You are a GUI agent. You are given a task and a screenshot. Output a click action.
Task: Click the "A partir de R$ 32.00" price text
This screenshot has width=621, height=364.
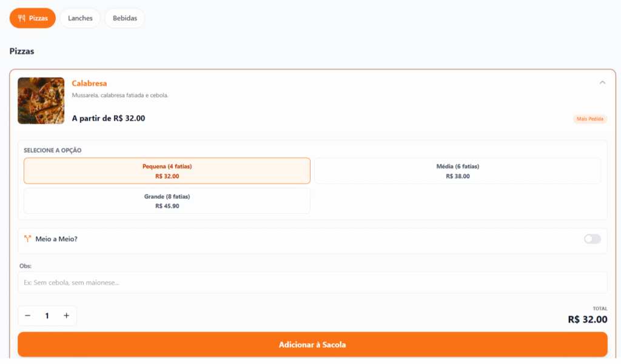109,119
